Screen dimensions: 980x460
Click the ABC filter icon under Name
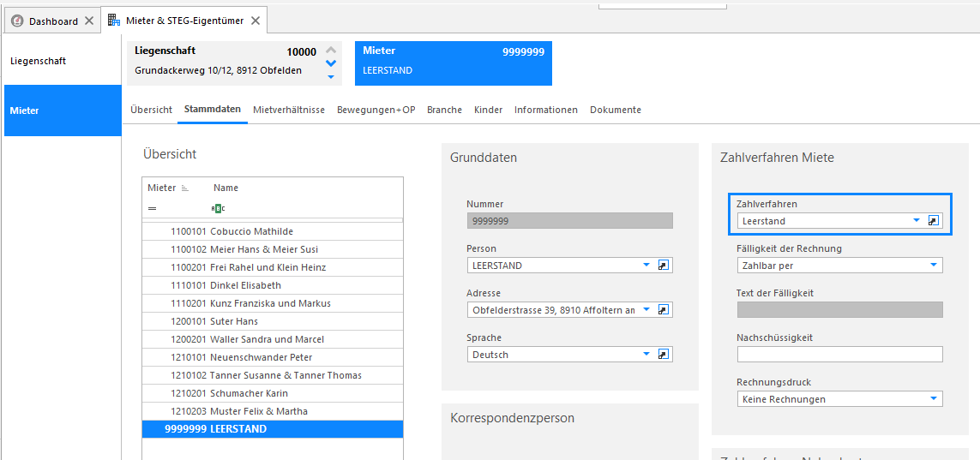coord(219,208)
